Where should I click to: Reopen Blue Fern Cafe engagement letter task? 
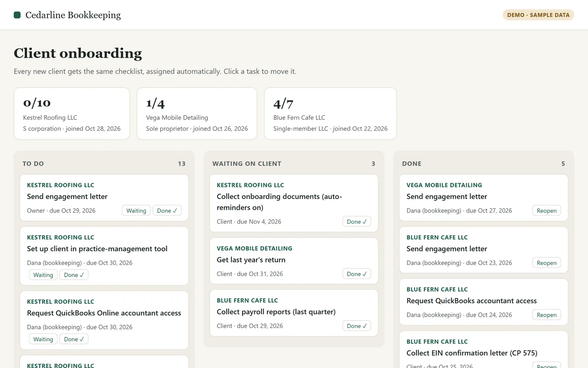point(546,263)
